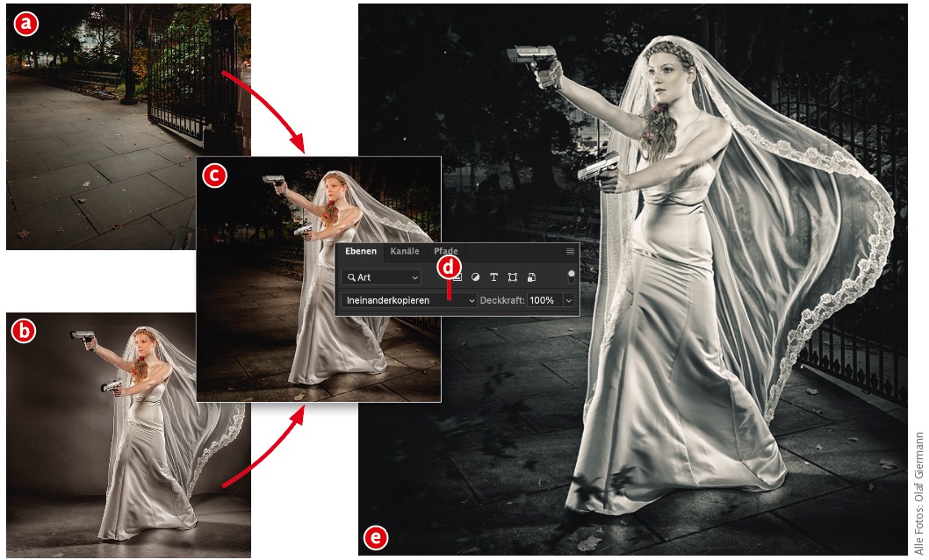
Task: Open the Pfade tab
Action: pos(445,251)
